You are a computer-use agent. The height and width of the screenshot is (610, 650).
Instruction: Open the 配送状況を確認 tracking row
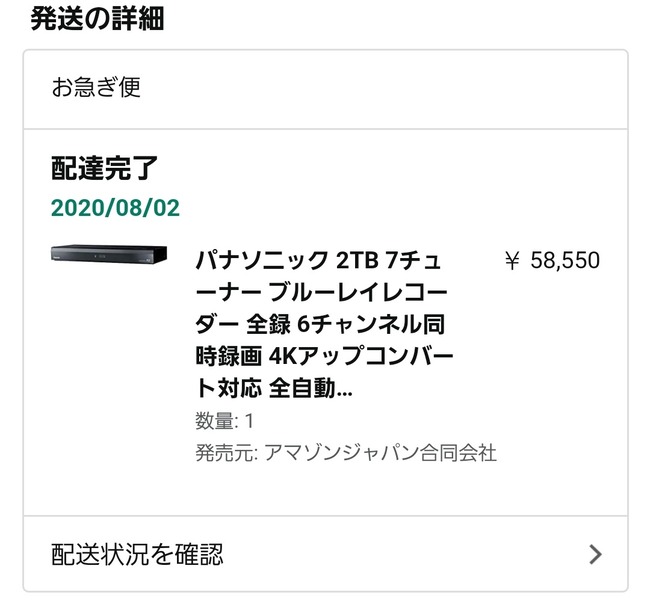[325, 554]
